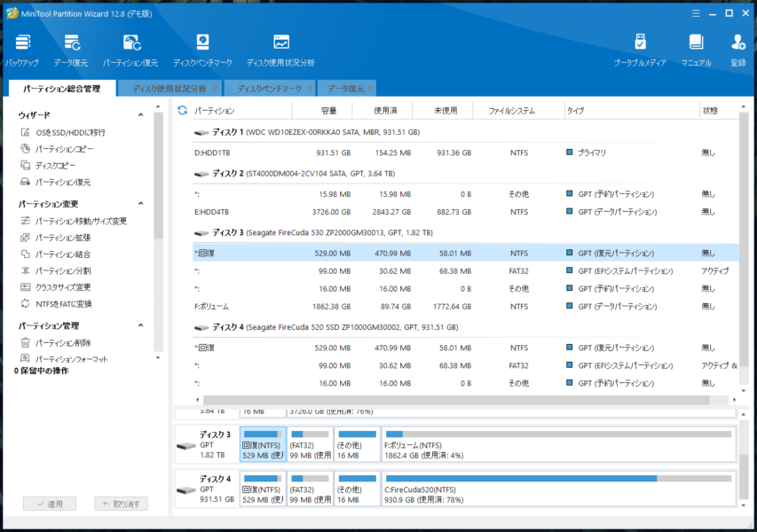Switch to パーティション総合管理 tab
Image resolution: width=757 pixels, height=532 pixels.
62,89
